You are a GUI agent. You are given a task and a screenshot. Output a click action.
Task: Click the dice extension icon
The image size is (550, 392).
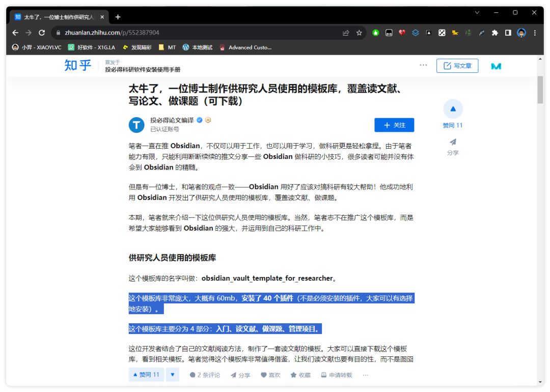tap(442, 33)
